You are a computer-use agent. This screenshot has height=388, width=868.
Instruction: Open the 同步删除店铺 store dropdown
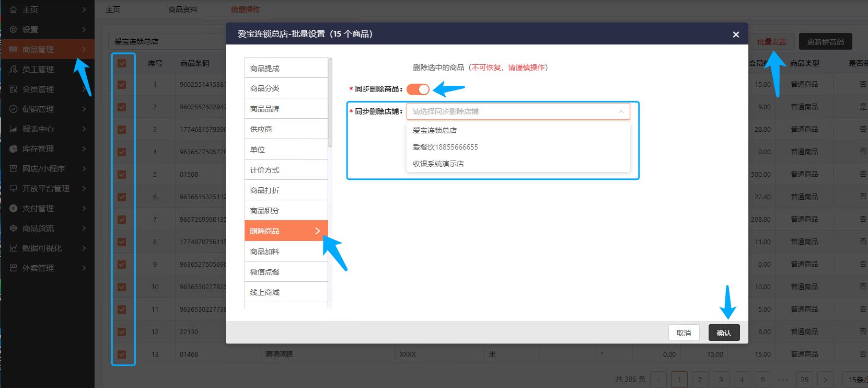[x=518, y=111]
